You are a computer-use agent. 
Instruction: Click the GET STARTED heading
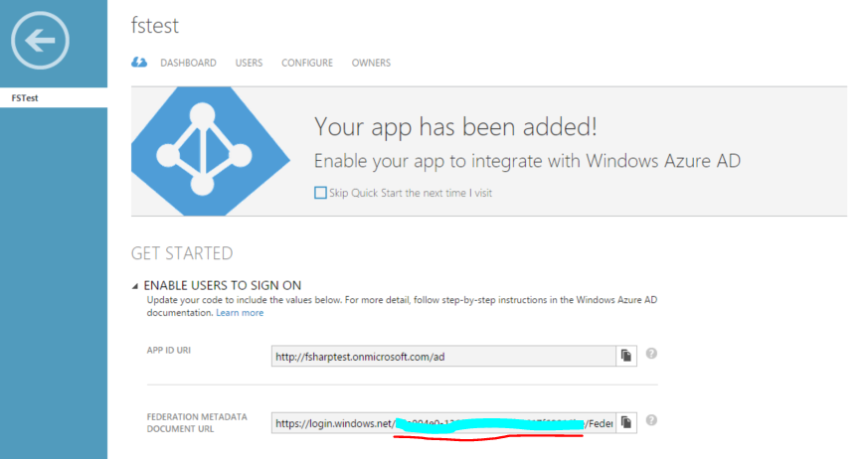(182, 253)
